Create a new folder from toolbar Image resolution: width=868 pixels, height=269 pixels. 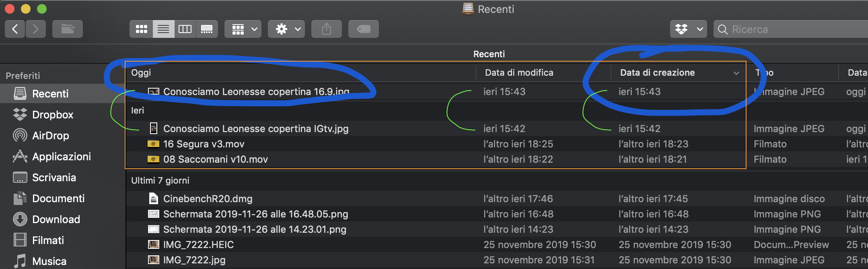(68, 29)
